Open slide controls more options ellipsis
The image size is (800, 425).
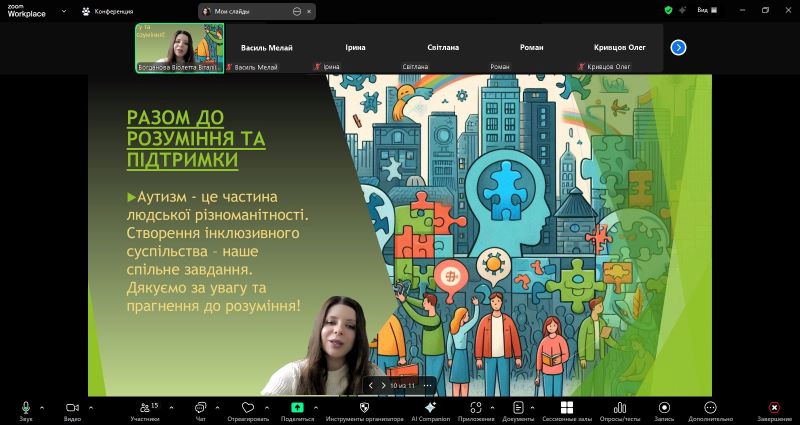(x=428, y=386)
